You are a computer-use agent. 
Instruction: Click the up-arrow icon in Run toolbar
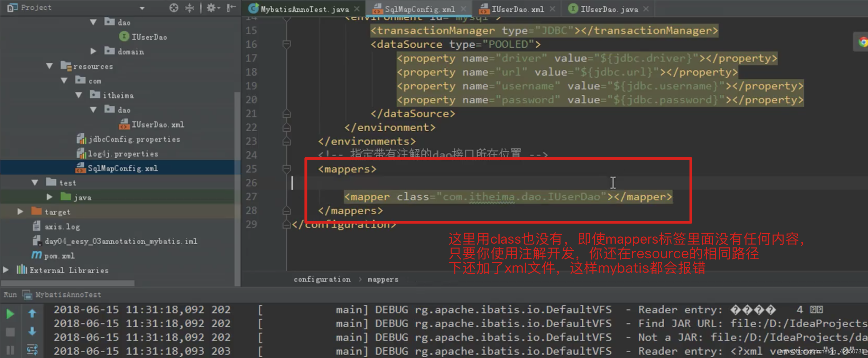[x=32, y=313]
